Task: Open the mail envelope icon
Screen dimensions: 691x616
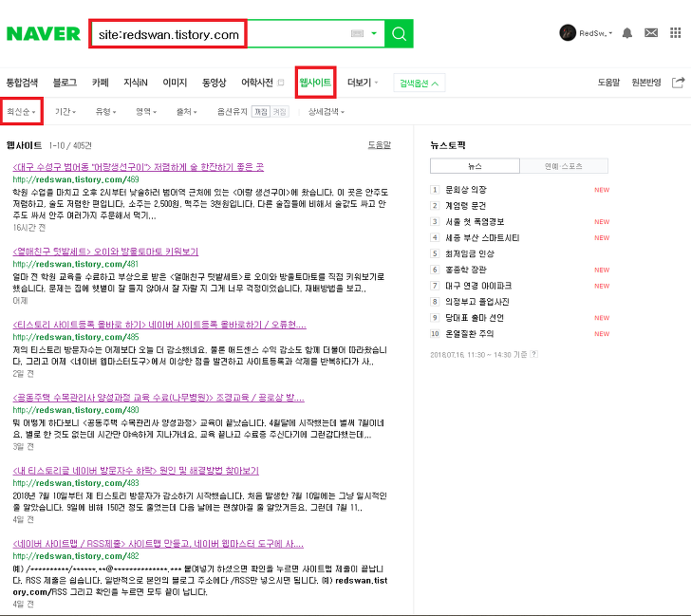Action: coord(651,33)
